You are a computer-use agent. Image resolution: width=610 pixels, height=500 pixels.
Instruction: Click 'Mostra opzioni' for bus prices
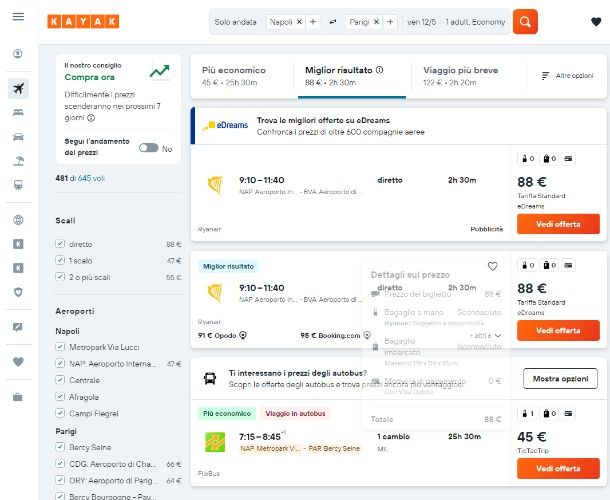click(560, 379)
